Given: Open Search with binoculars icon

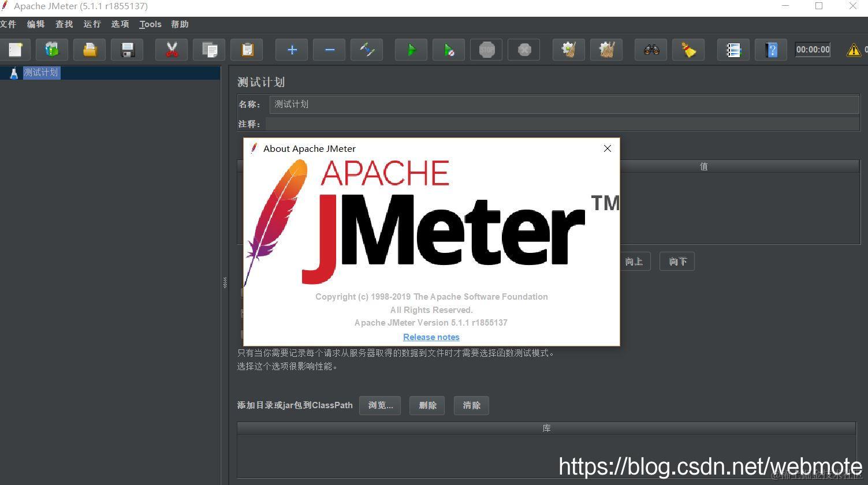Looking at the screenshot, I should click(x=651, y=50).
